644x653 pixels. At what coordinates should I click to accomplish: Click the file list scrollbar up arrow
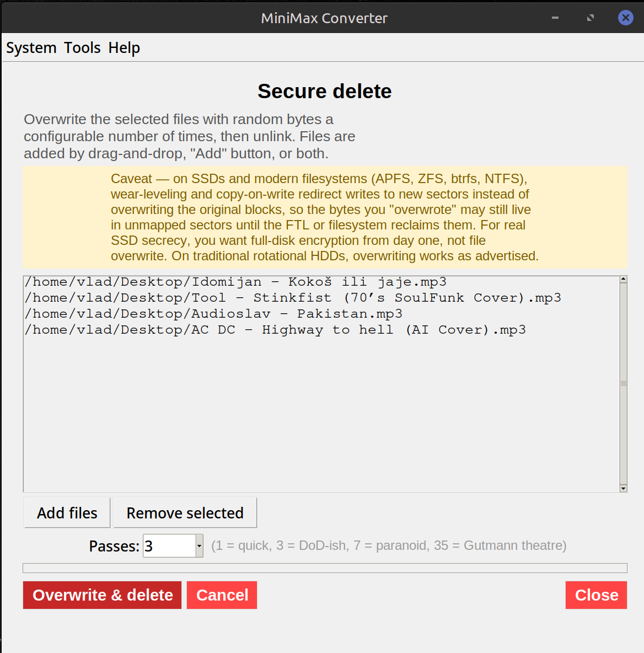tap(623, 280)
